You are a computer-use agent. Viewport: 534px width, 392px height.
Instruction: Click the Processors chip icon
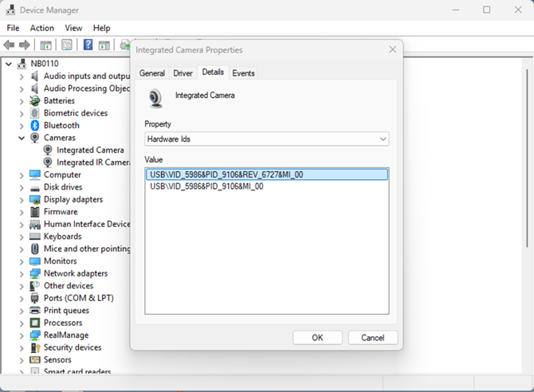tap(35, 323)
